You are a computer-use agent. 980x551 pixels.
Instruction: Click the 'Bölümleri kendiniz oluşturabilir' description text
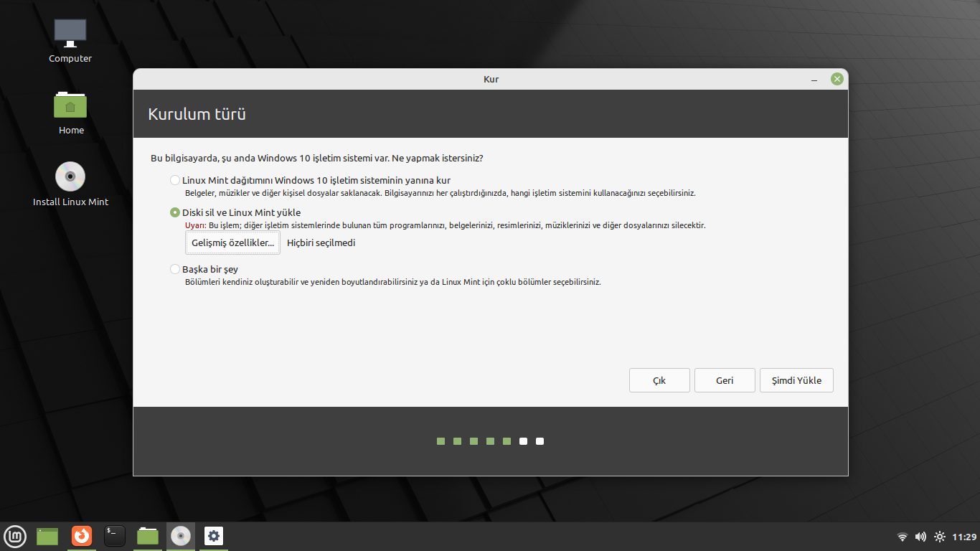(393, 282)
